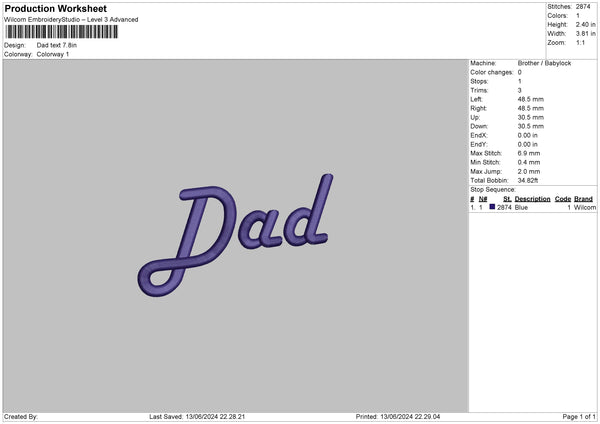Click the blue thread color swatch
Viewport: 600px width, 424px height.
(492, 207)
